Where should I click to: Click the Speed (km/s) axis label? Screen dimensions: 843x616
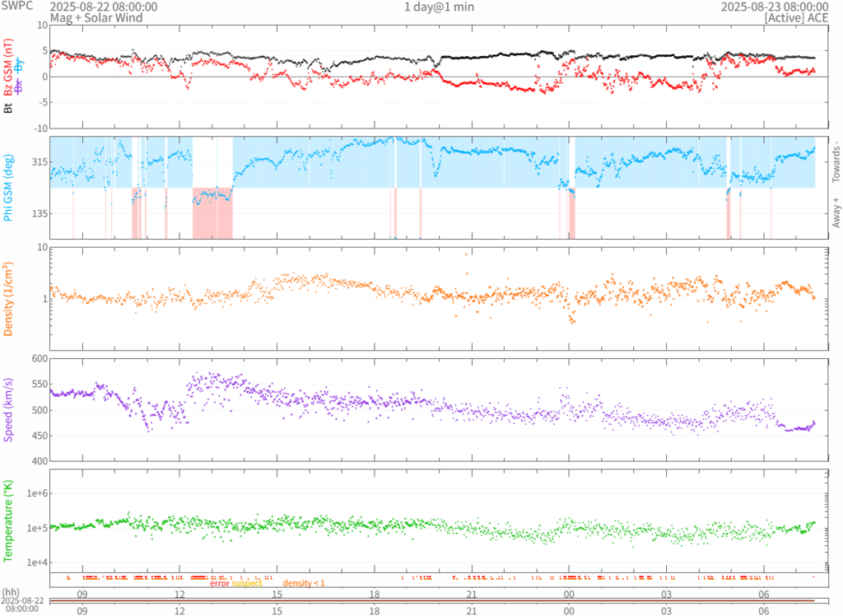8,409
